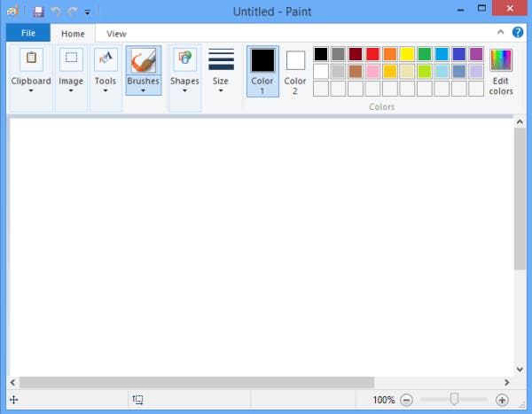Expand the Image dropdown arrow
532x414 pixels.
(71, 90)
